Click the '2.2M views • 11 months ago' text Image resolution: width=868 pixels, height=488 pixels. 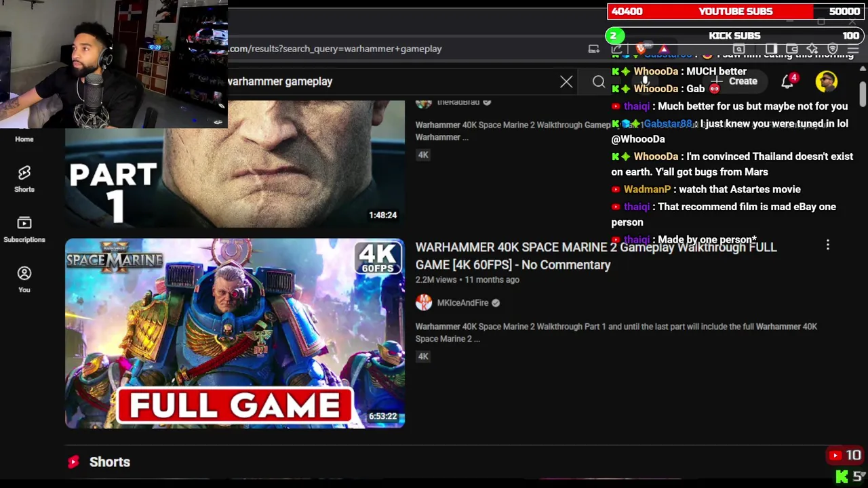click(467, 280)
